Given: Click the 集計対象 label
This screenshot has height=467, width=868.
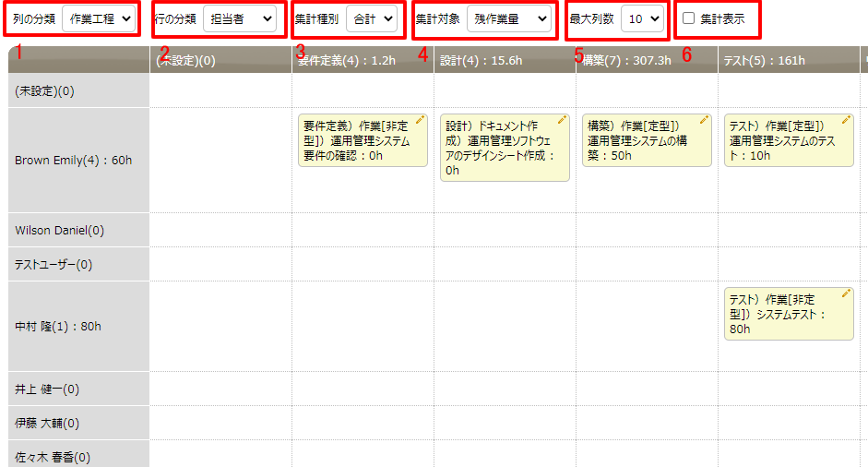Looking at the screenshot, I should (438, 18).
